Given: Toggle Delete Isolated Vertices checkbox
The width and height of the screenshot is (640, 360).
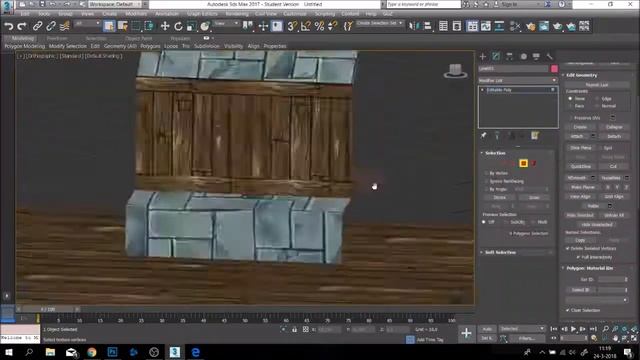Looking at the screenshot, I should (x=568, y=248).
